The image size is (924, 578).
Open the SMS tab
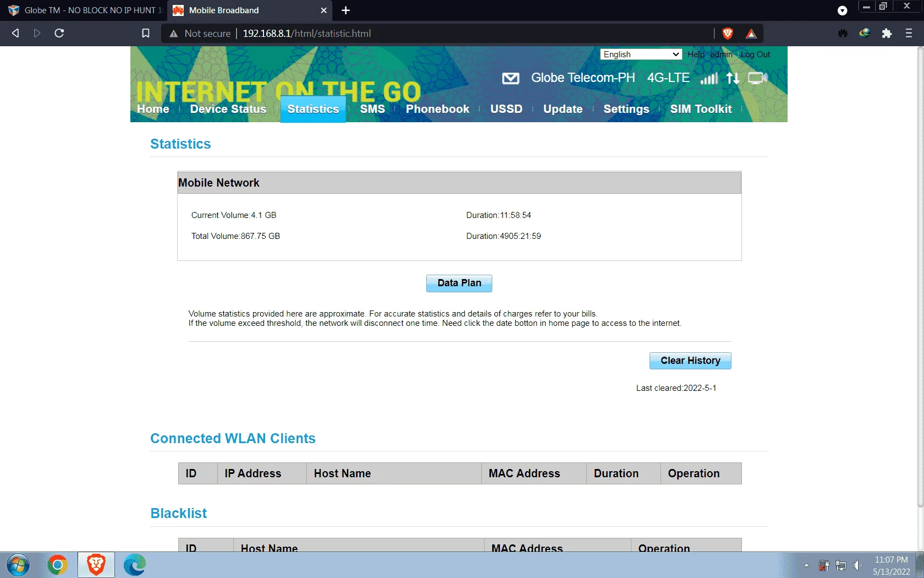[x=372, y=109]
